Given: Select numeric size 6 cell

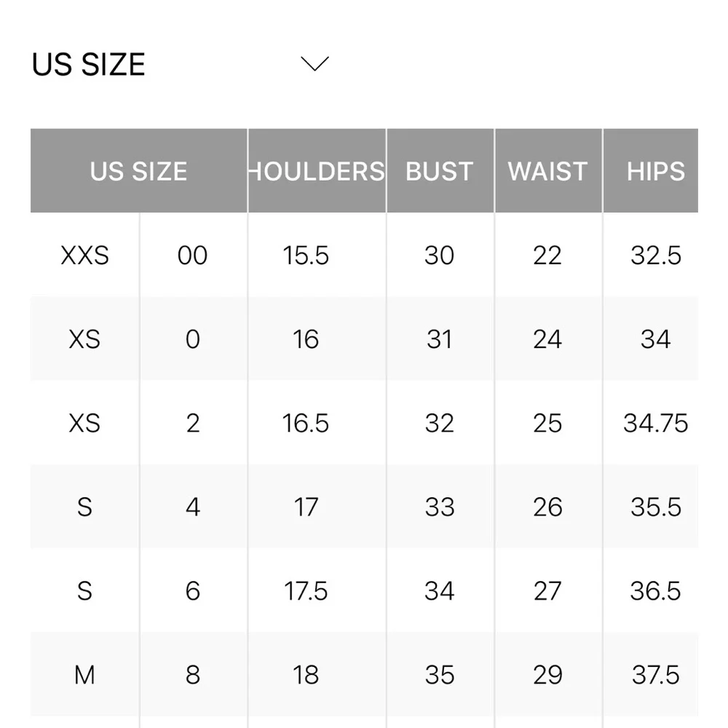Looking at the screenshot, I should pyautogui.click(x=192, y=590).
